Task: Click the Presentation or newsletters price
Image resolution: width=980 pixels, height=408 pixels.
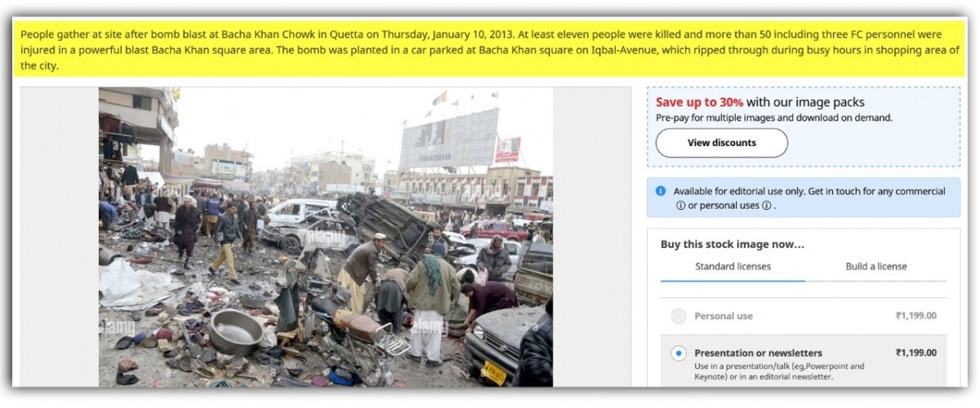Action: [x=915, y=353]
